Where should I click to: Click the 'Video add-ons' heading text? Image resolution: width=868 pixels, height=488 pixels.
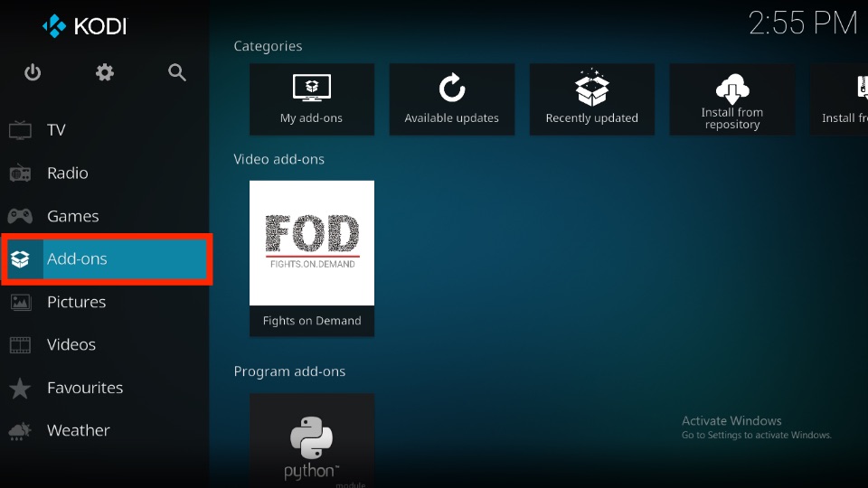[x=279, y=159]
